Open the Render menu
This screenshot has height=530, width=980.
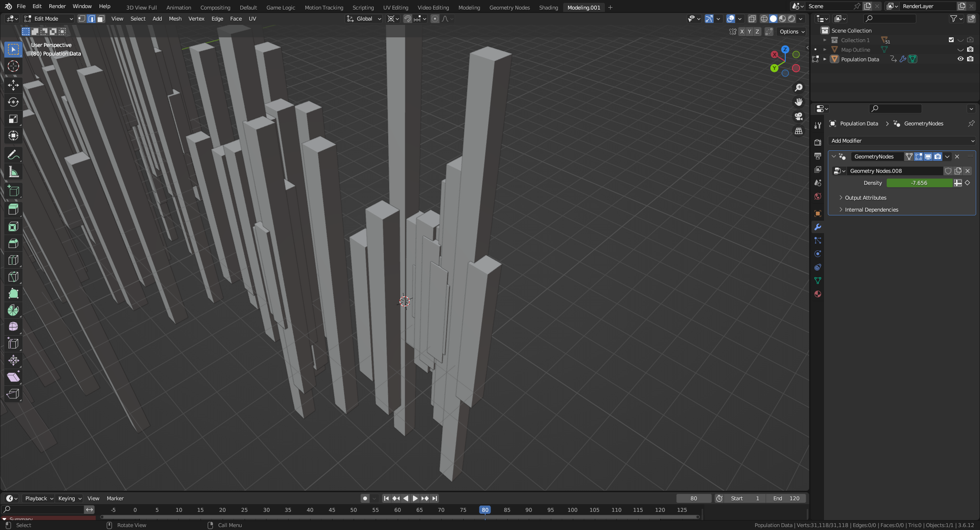click(57, 6)
